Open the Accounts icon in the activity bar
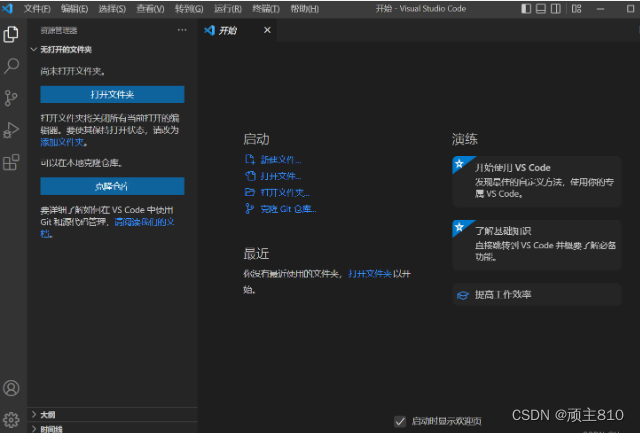 click(x=11, y=388)
